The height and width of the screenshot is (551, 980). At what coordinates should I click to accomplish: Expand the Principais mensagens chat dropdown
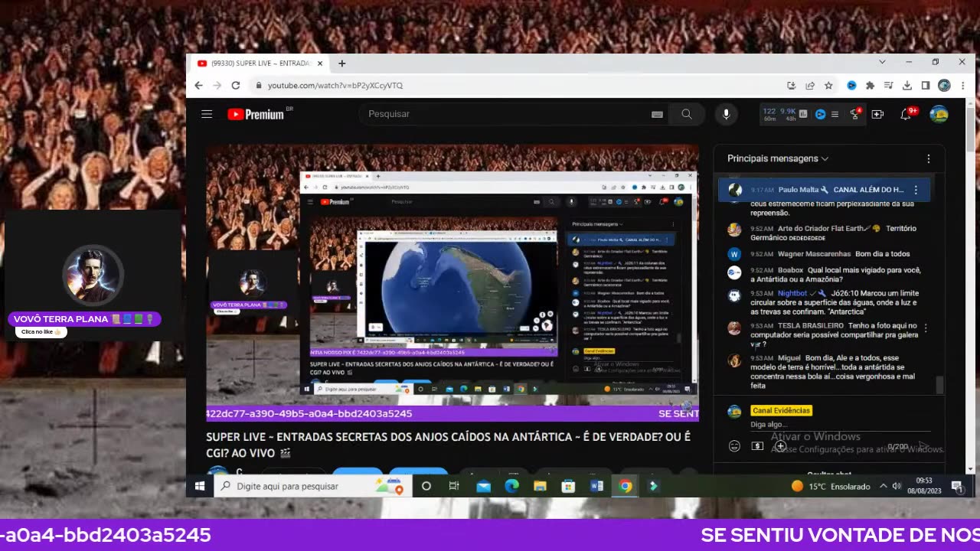click(x=778, y=158)
